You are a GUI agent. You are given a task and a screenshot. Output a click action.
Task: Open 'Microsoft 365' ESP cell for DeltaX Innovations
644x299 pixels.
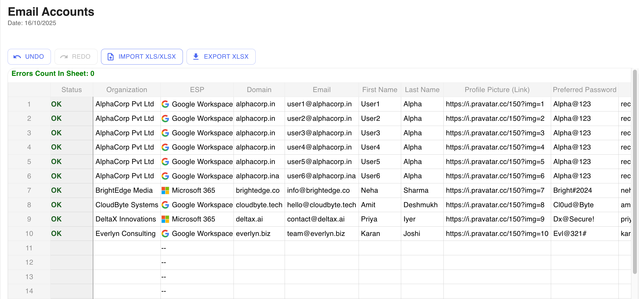pos(197,219)
